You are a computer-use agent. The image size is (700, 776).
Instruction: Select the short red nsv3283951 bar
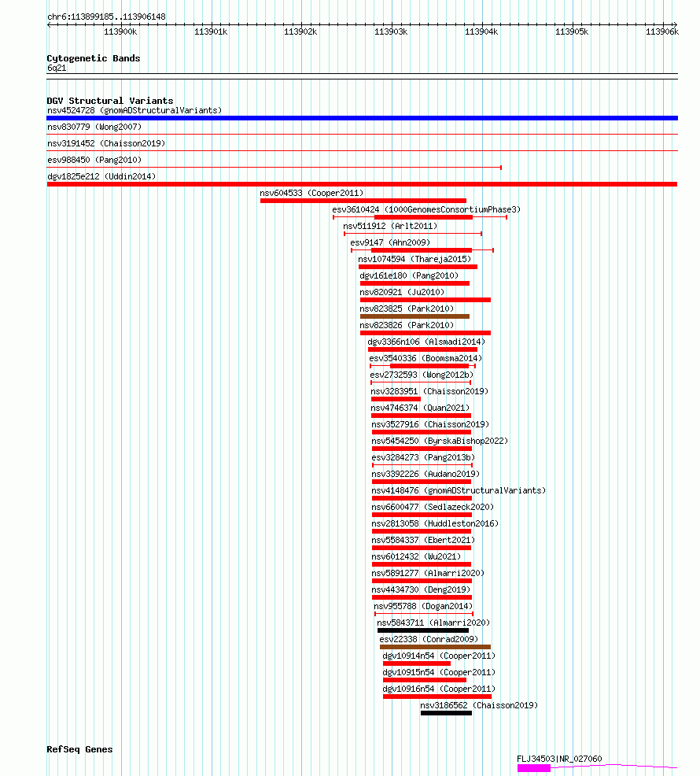point(396,399)
